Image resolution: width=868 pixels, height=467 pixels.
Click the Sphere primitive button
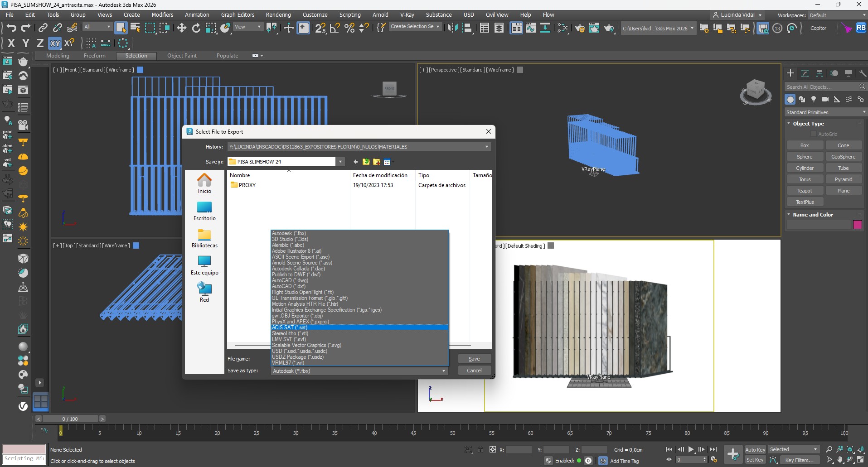point(805,157)
